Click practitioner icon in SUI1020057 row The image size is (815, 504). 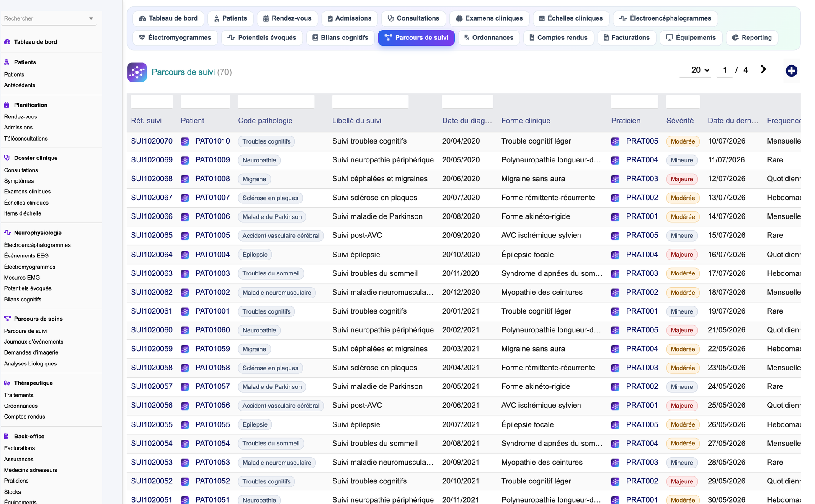615,387
